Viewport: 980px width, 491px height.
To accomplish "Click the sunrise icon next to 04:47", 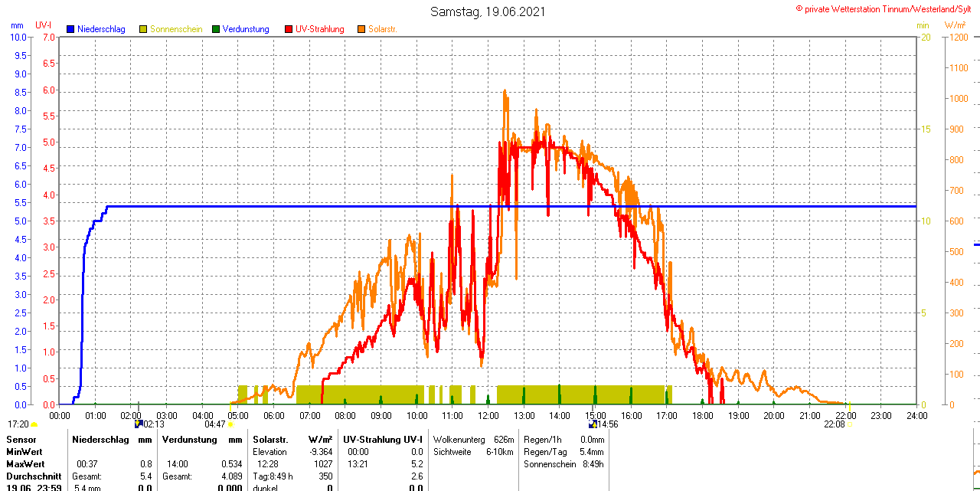I will pyautogui.click(x=230, y=424).
